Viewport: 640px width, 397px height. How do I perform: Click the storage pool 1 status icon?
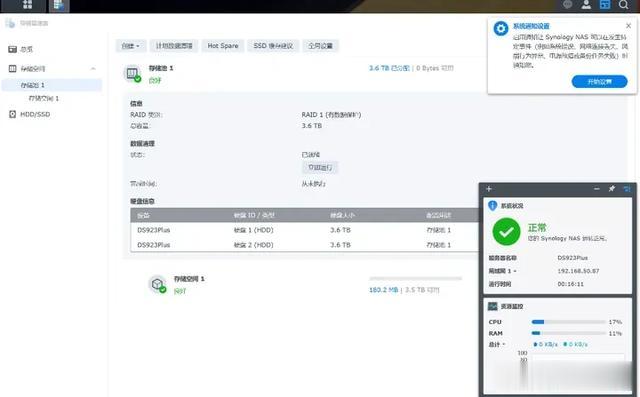tap(132, 74)
